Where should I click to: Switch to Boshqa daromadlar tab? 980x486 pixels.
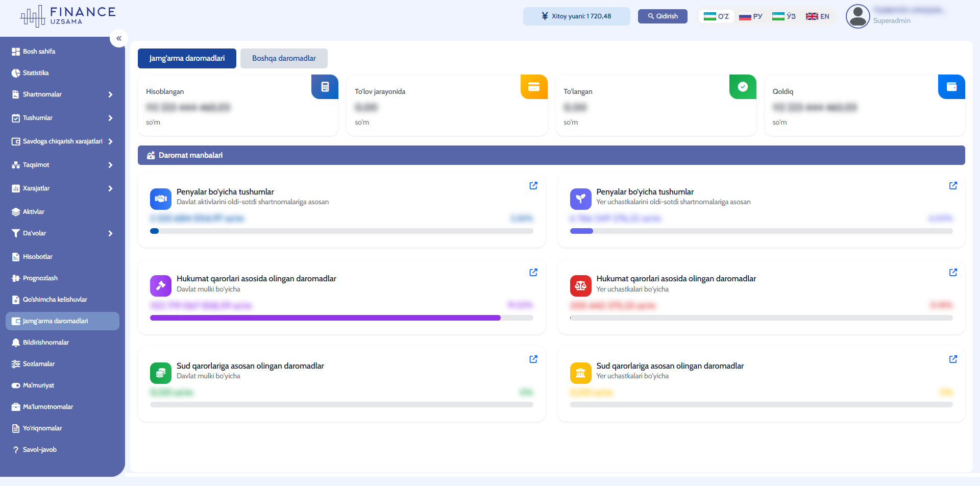click(x=284, y=58)
